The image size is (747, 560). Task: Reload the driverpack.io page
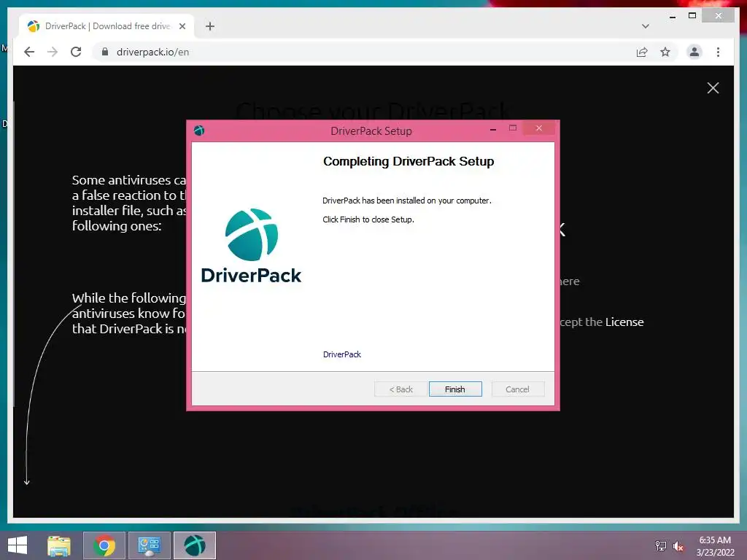[76, 52]
